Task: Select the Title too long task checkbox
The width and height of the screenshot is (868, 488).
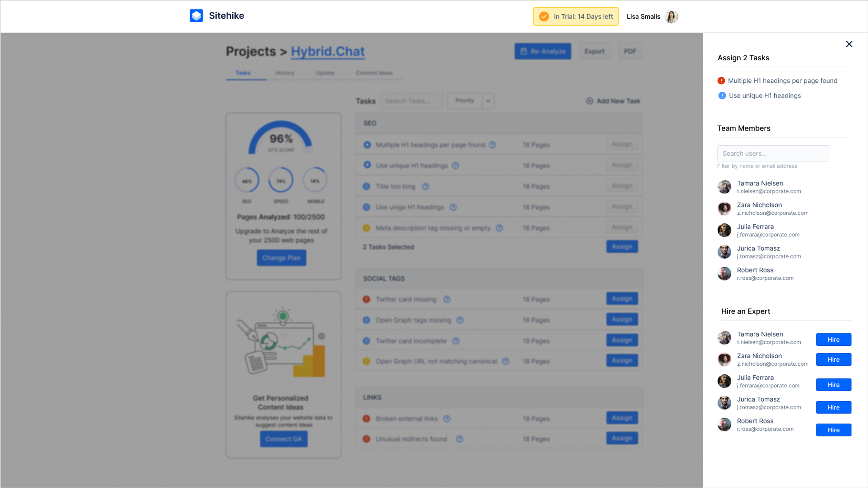Action: (x=366, y=187)
